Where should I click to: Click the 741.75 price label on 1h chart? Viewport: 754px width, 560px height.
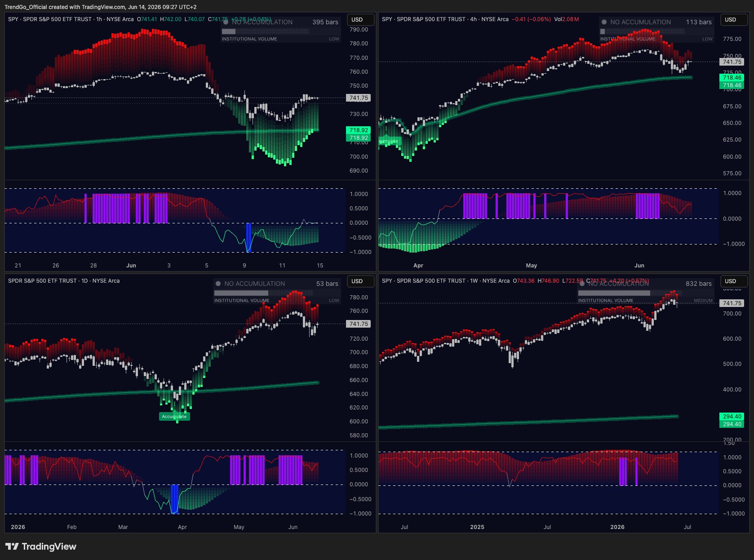point(359,98)
